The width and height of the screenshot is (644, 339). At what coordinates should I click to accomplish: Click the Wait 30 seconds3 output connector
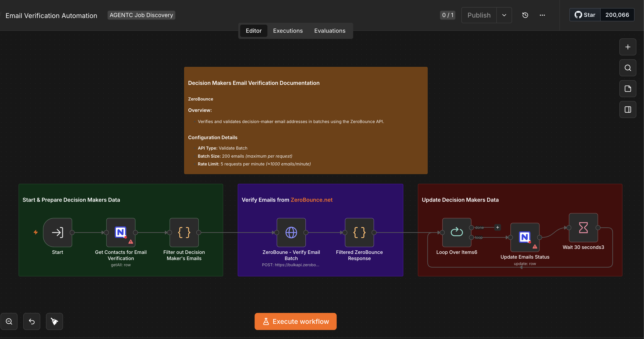[x=598, y=228]
